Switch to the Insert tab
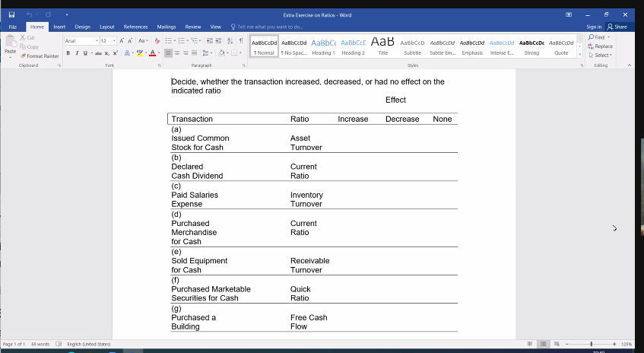Image resolution: width=644 pixels, height=353 pixels. point(59,27)
